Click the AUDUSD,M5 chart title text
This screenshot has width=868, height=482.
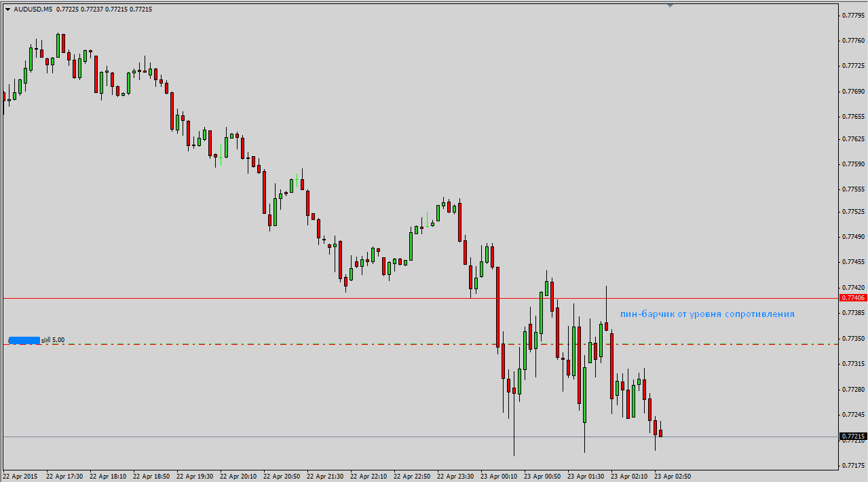[x=33, y=10]
